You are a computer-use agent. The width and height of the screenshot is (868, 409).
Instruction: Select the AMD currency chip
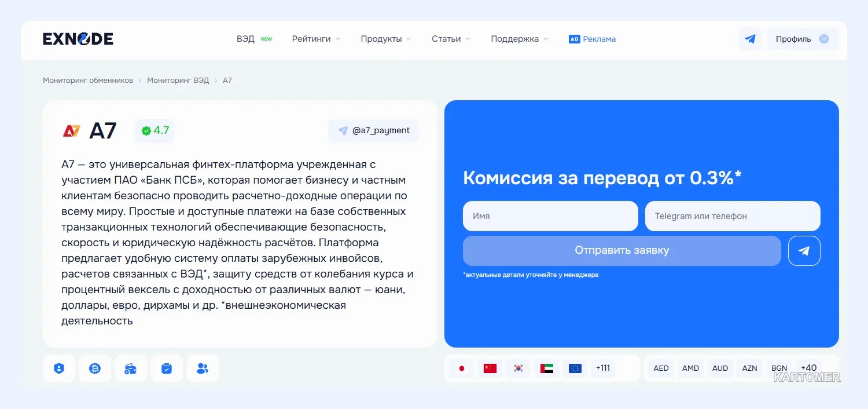point(690,368)
